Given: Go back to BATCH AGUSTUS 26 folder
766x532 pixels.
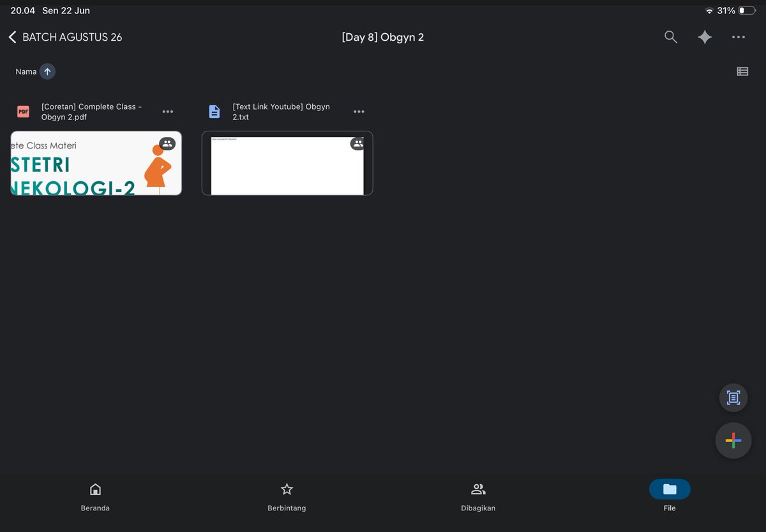Looking at the screenshot, I should point(65,37).
